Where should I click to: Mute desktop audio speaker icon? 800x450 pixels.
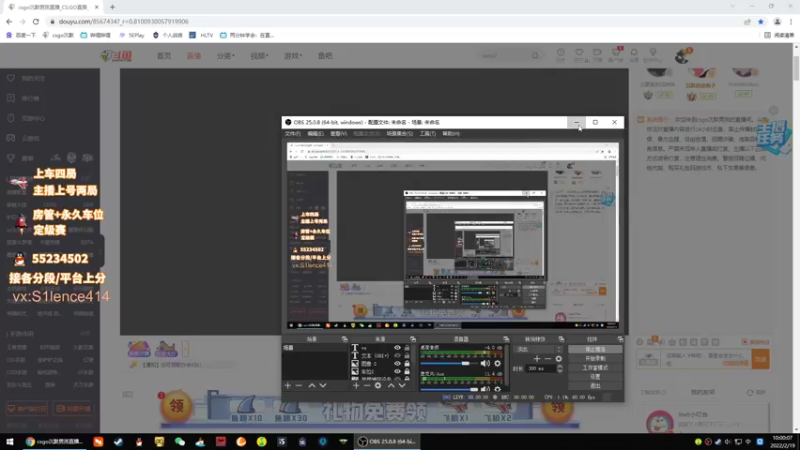[x=485, y=363]
